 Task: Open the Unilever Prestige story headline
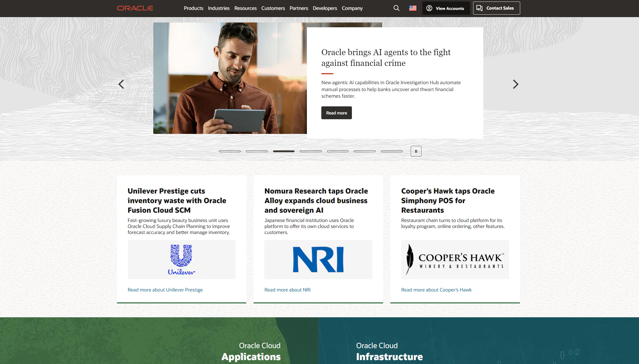pos(177,200)
